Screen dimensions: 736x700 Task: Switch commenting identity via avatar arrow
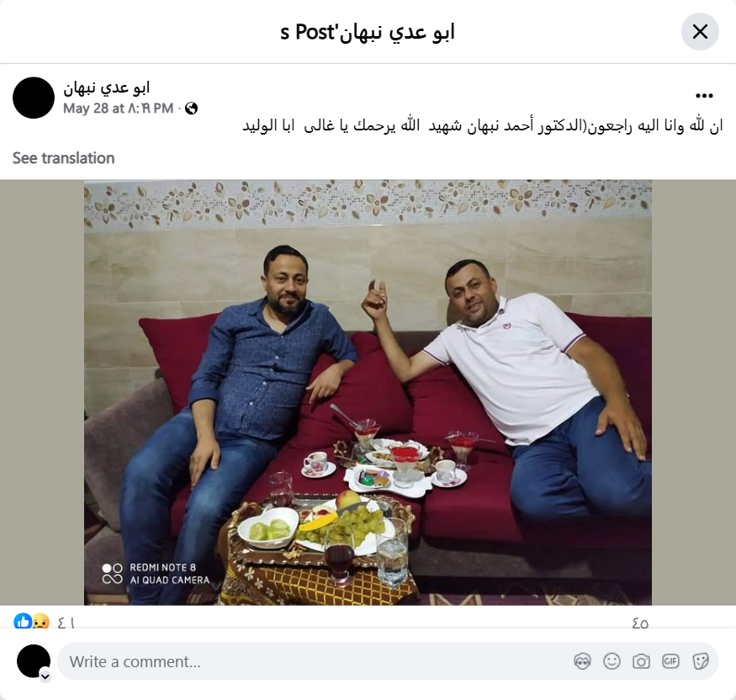click(45, 676)
